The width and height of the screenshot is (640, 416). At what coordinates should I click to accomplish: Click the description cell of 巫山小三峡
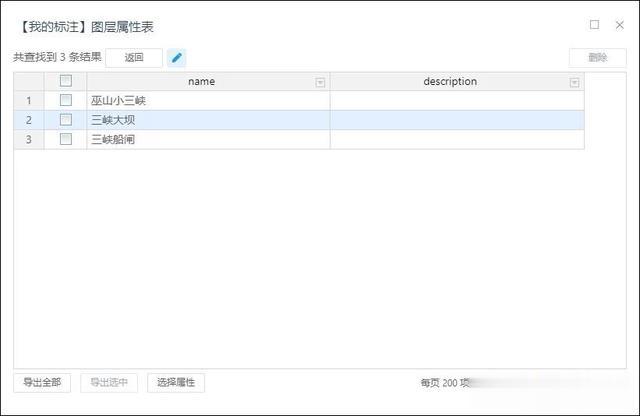pos(457,100)
